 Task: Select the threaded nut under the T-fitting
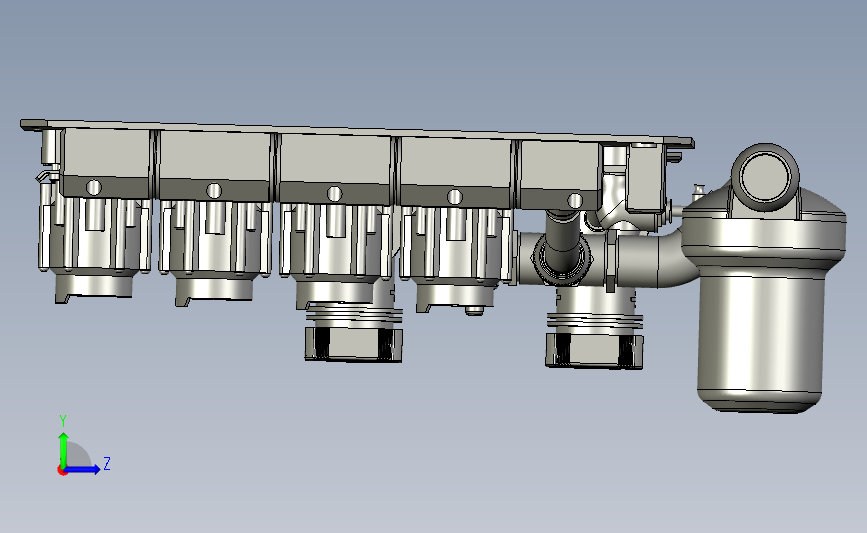coord(594,351)
